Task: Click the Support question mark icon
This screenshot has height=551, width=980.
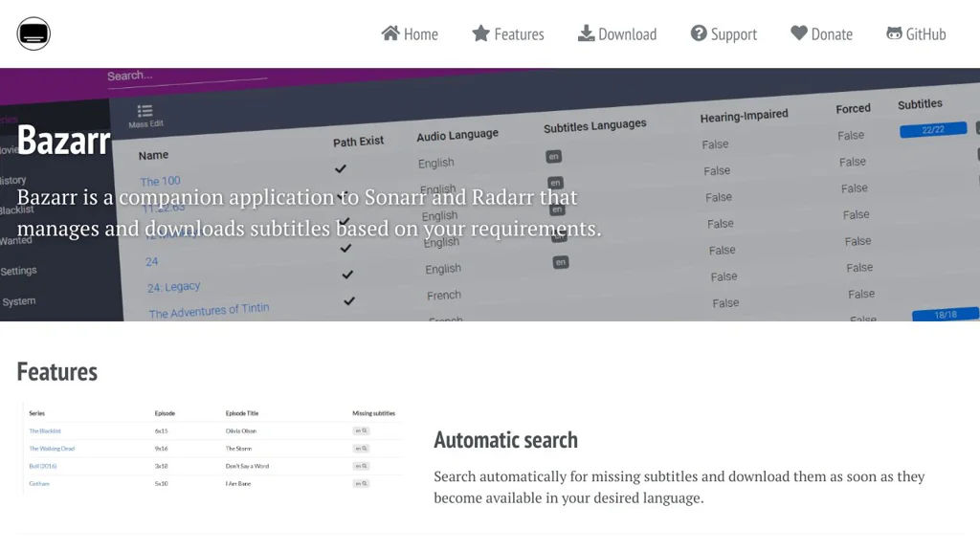Action: click(x=699, y=33)
